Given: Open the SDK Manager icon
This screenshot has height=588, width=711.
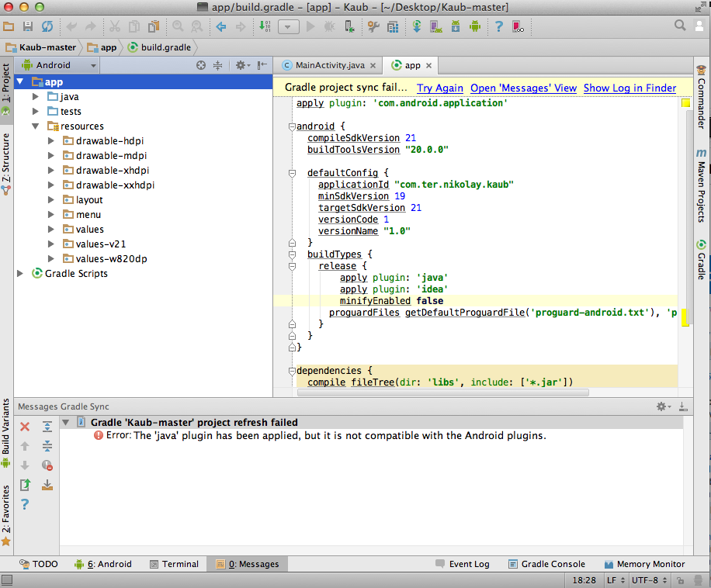Looking at the screenshot, I should point(456,26).
